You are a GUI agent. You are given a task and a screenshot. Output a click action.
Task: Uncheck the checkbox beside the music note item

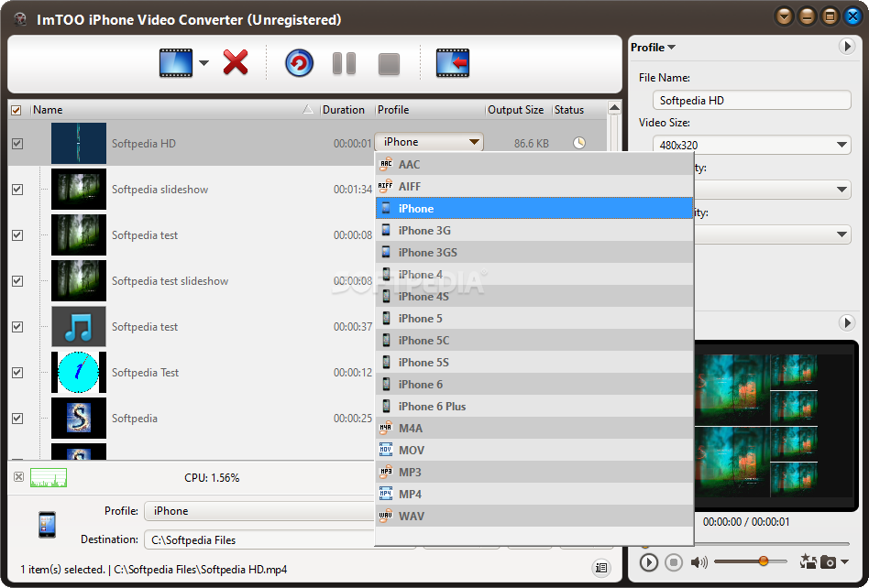point(17,327)
